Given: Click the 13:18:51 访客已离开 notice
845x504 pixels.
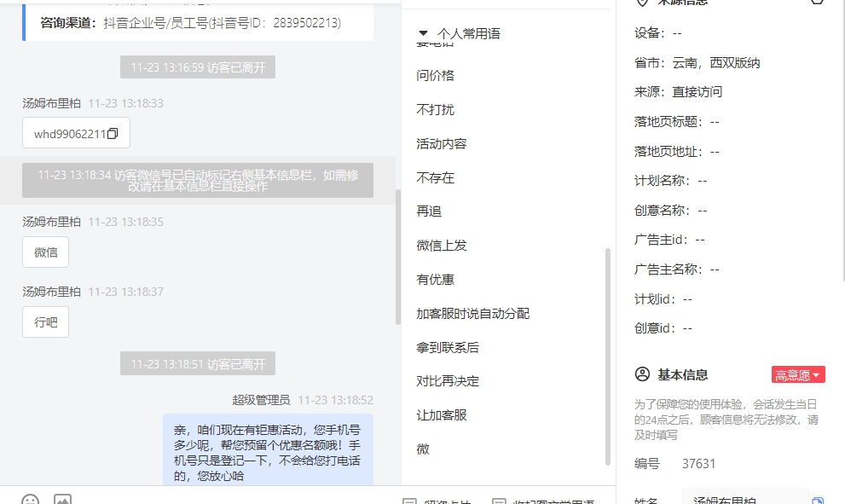Looking at the screenshot, I should [198, 364].
